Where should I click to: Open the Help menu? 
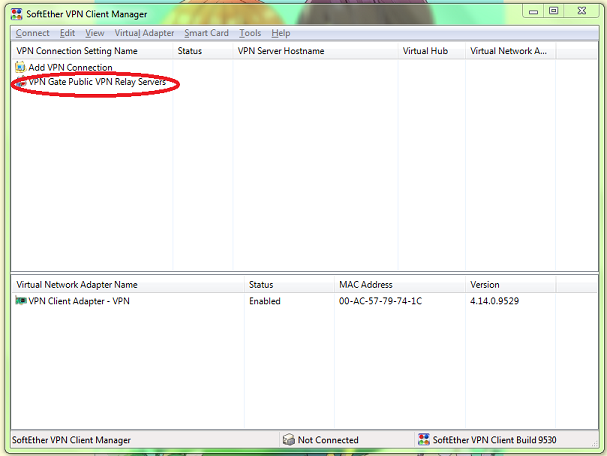coord(281,33)
